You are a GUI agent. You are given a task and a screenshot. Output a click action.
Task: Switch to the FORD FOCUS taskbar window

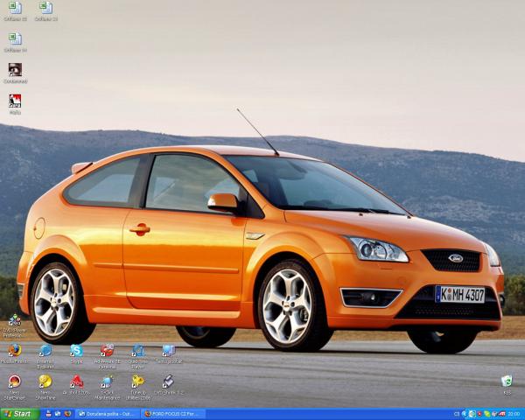click(x=171, y=414)
